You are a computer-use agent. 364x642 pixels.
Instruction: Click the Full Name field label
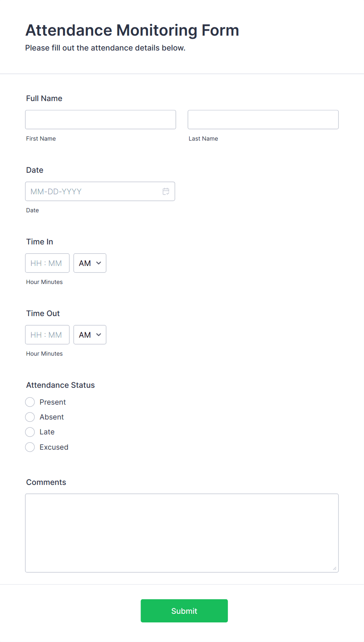(x=44, y=98)
